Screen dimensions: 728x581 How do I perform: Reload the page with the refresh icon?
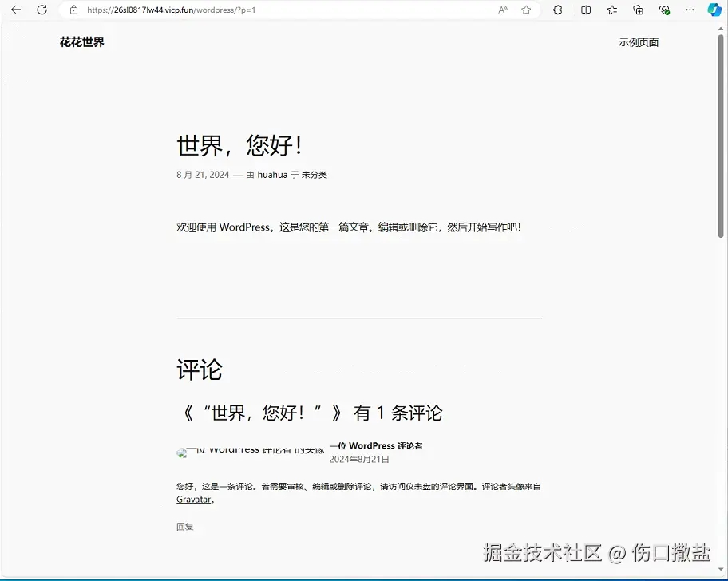tap(42, 10)
